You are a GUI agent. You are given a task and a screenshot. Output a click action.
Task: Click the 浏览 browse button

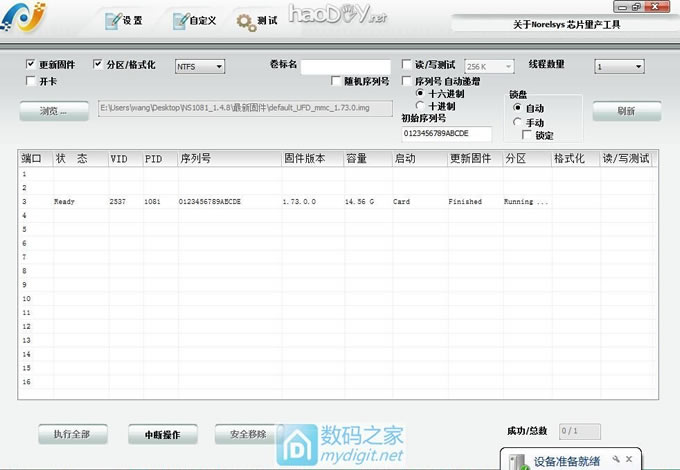(53, 111)
